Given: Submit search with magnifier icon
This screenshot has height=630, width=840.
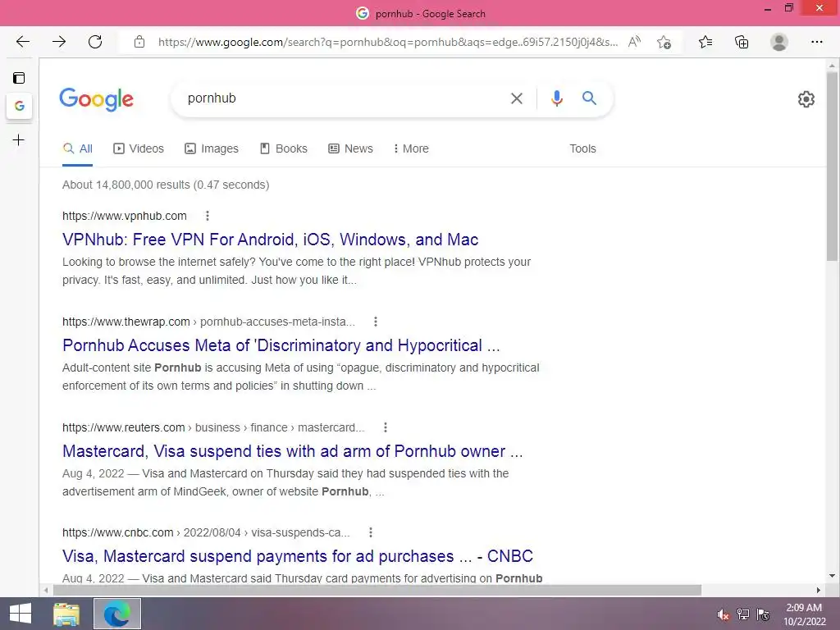Looking at the screenshot, I should point(589,98).
